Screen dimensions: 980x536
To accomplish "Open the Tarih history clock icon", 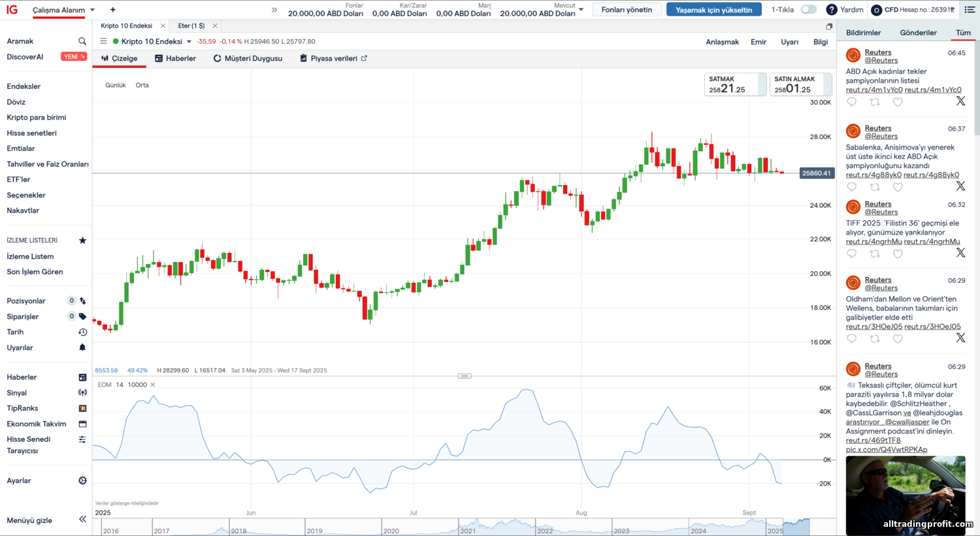I will [x=82, y=332].
